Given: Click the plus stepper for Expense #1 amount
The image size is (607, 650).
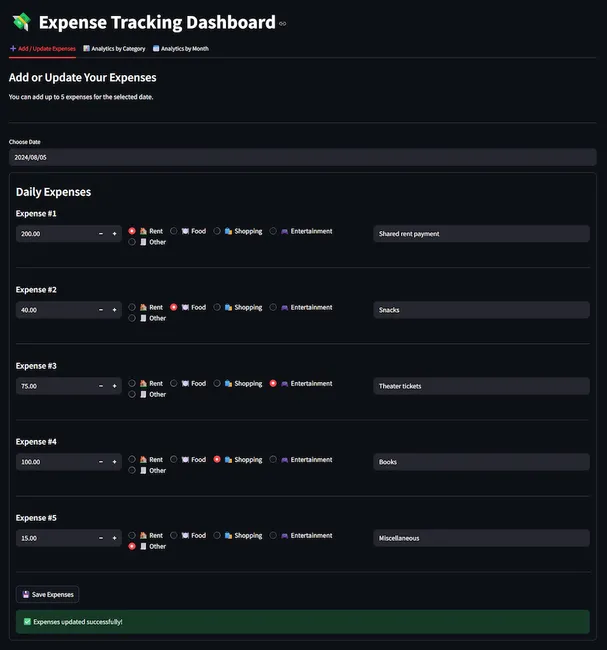Looking at the screenshot, I should [x=114, y=234].
